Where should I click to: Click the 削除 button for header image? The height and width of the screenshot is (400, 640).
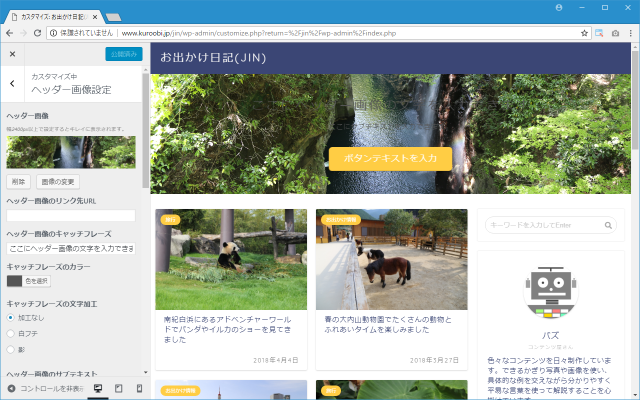tap(18, 182)
